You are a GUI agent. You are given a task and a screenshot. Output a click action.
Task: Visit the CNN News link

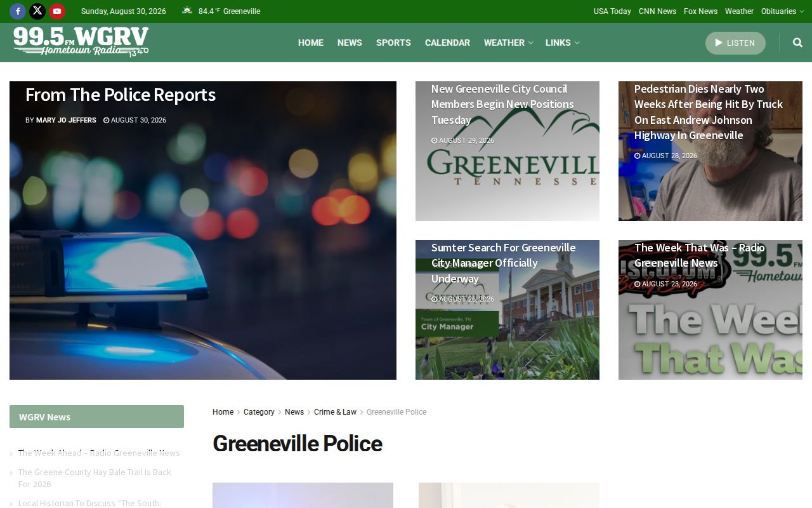[x=657, y=11]
